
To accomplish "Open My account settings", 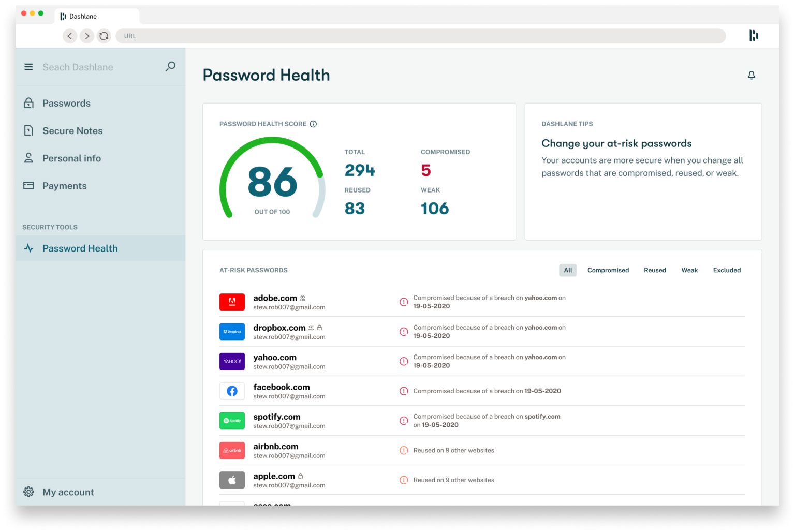I will point(68,492).
